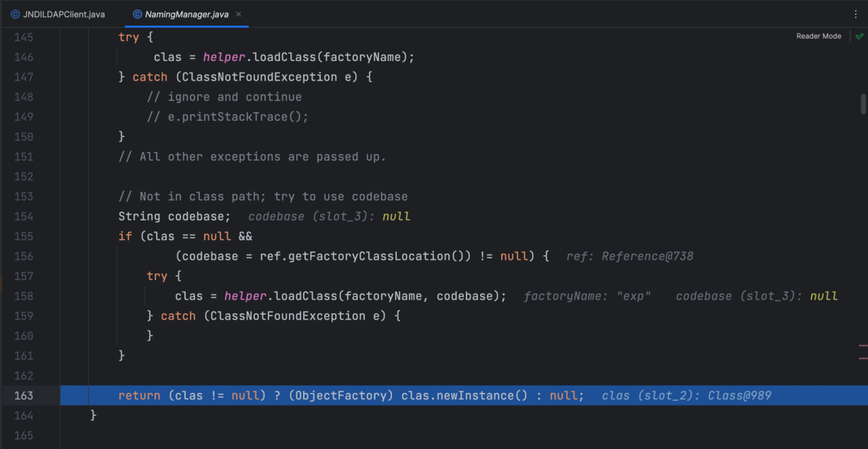Select the NamingManager.java tab

click(186, 14)
